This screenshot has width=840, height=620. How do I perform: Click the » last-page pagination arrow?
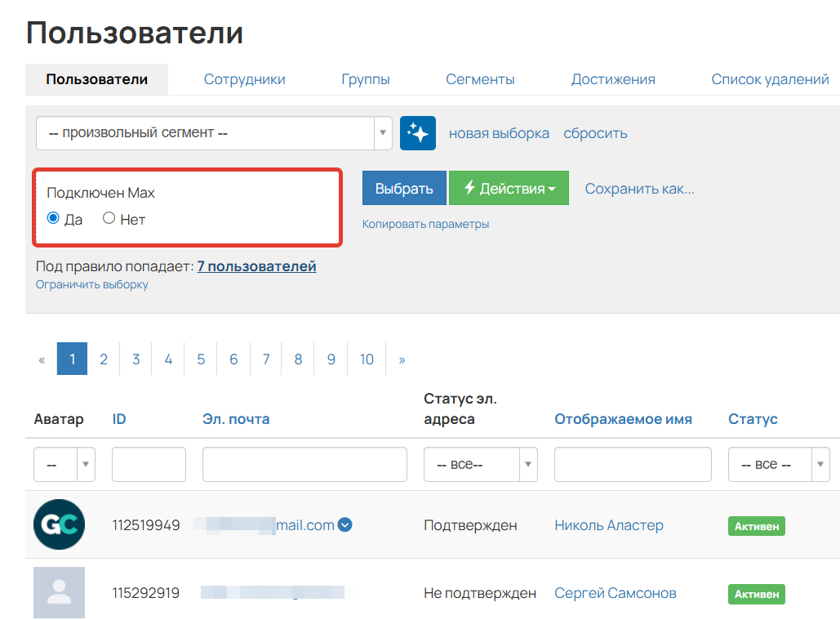click(399, 359)
